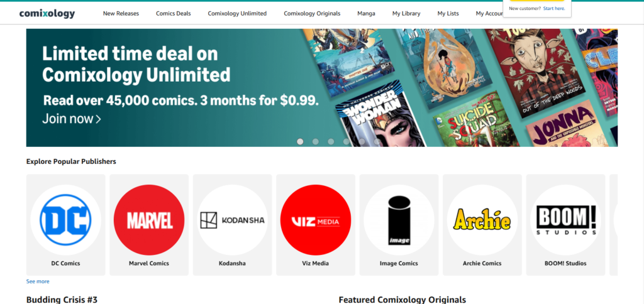This screenshot has height=304, width=644.
Task: Go to the comixology home logo
Action: click(47, 14)
